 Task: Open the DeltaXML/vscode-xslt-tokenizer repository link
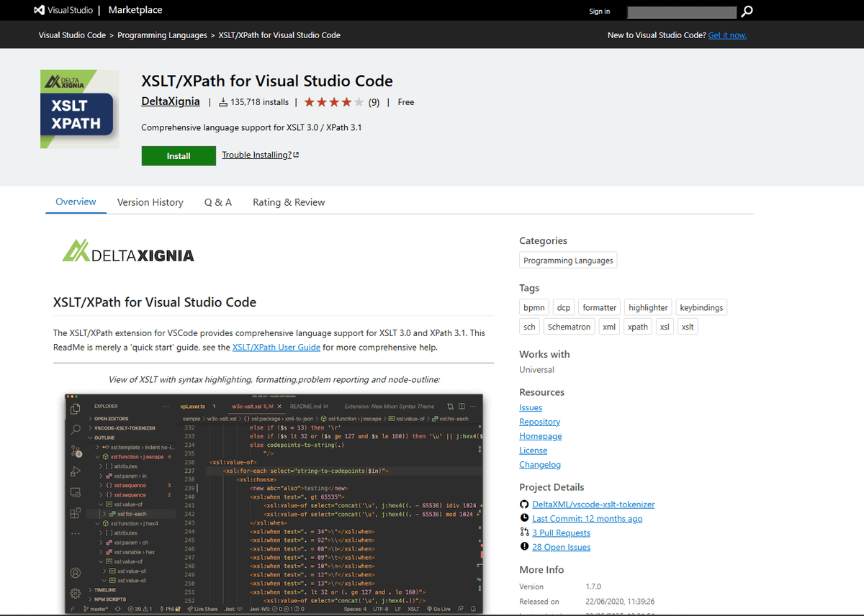[x=593, y=504]
